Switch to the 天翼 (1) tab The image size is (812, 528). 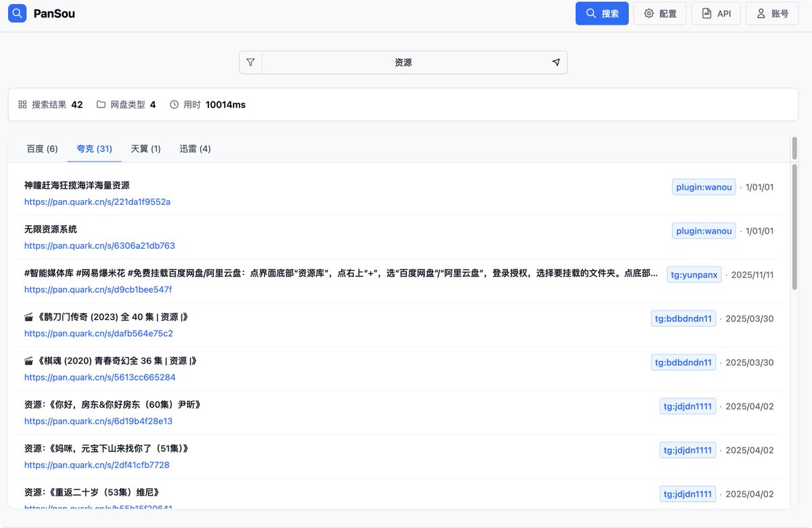tap(145, 149)
